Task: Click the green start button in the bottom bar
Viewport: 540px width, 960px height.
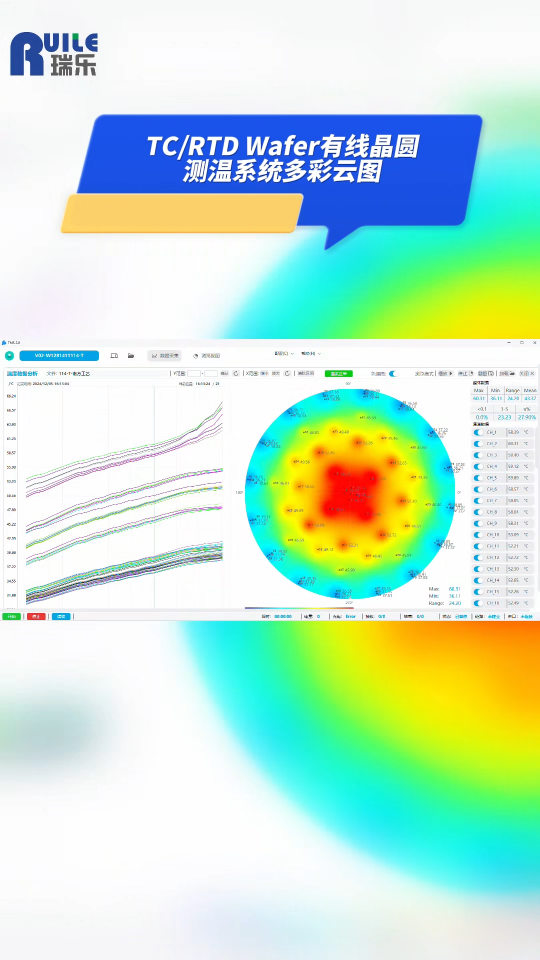Action: (x=12, y=617)
